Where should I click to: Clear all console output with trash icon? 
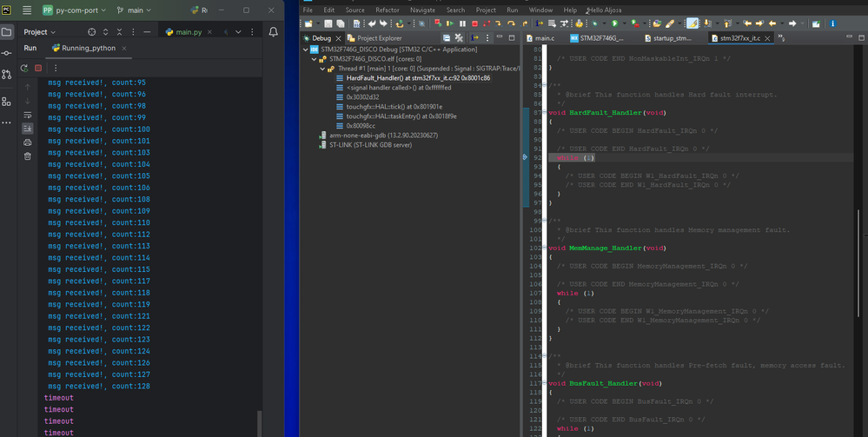[28, 156]
